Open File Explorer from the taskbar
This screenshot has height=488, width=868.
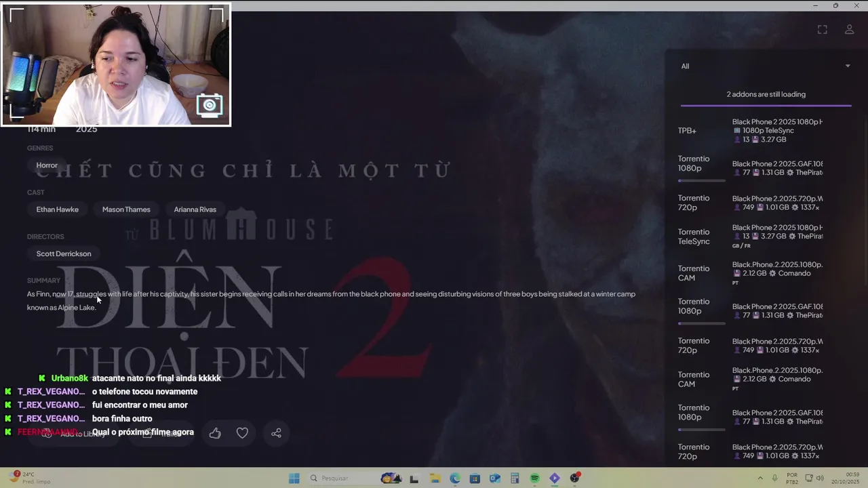434,479
